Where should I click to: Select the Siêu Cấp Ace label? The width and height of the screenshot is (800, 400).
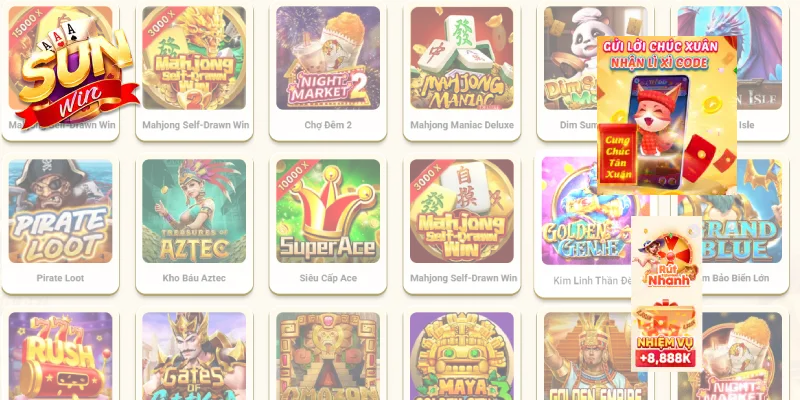coord(328,278)
